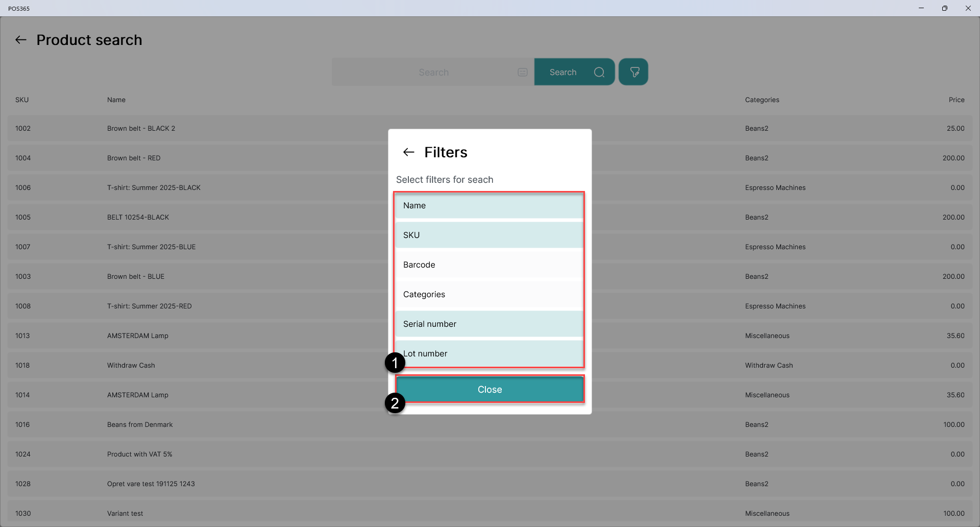Select the Name column header

[116, 100]
